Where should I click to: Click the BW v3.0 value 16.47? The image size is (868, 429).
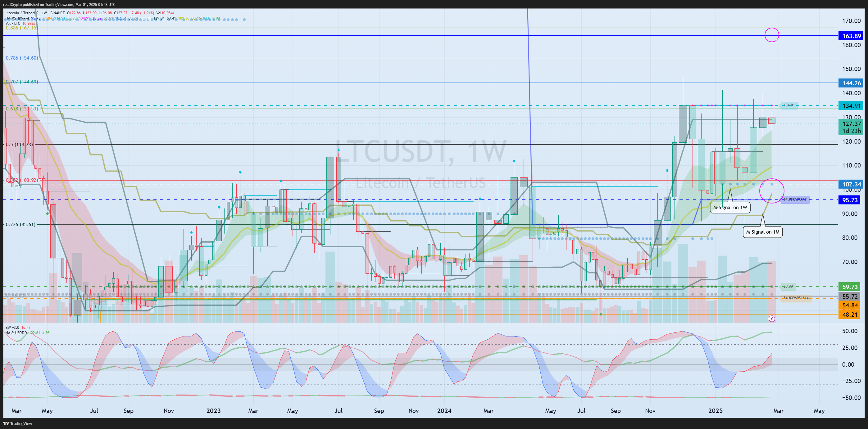pos(26,327)
